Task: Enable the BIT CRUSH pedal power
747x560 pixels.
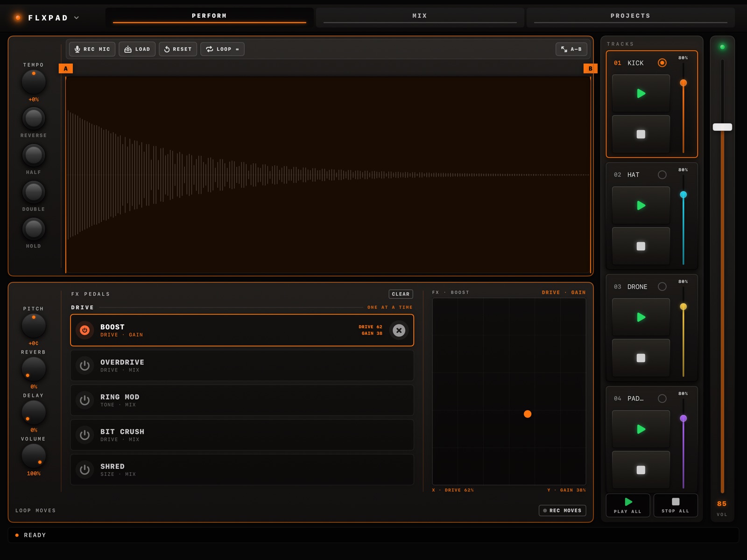Action: click(x=85, y=435)
